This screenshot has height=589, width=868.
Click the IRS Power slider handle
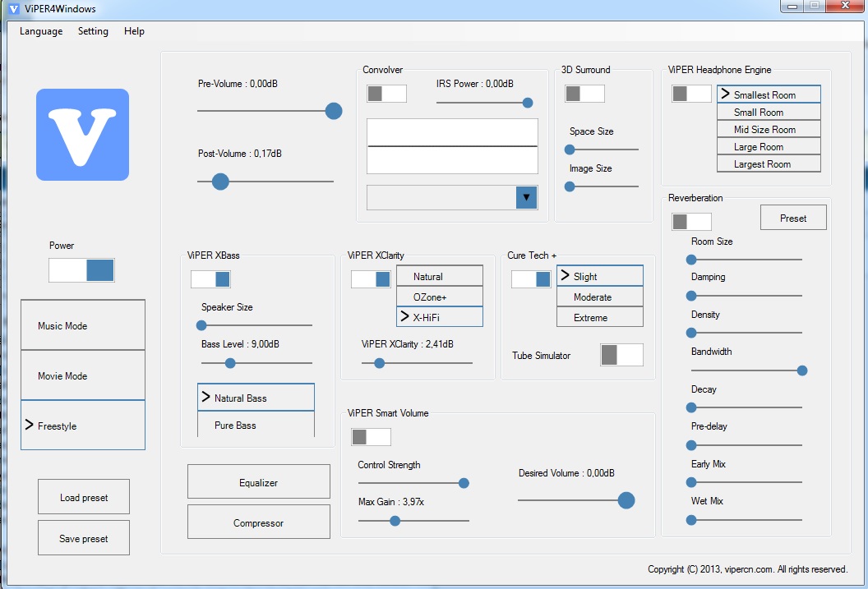coord(528,103)
